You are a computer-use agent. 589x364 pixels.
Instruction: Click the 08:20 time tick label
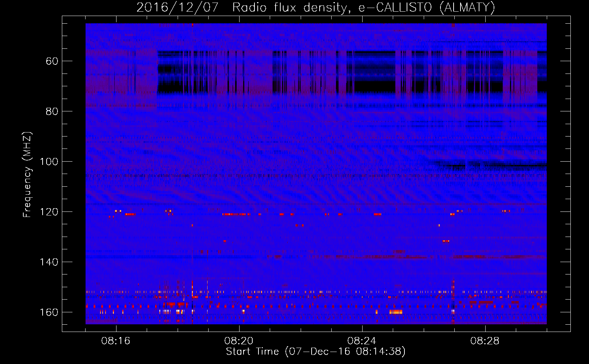(239, 341)
